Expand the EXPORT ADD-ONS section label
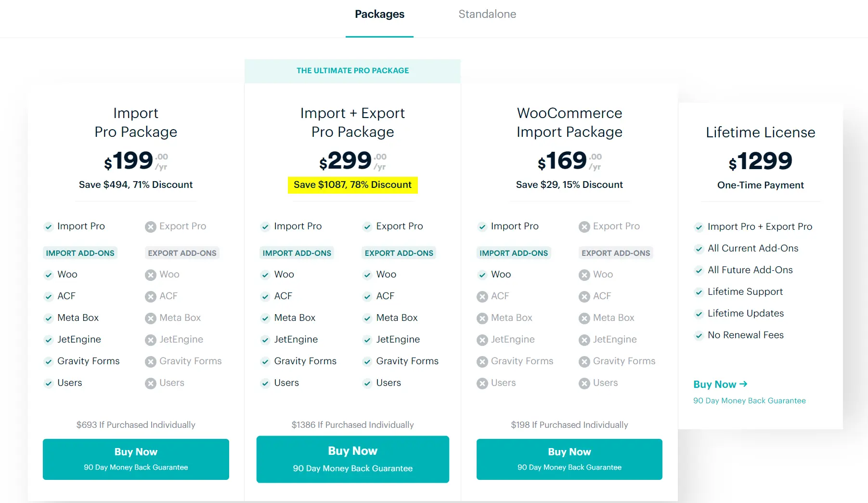The image size is (868, 503). tap(182, 253)
